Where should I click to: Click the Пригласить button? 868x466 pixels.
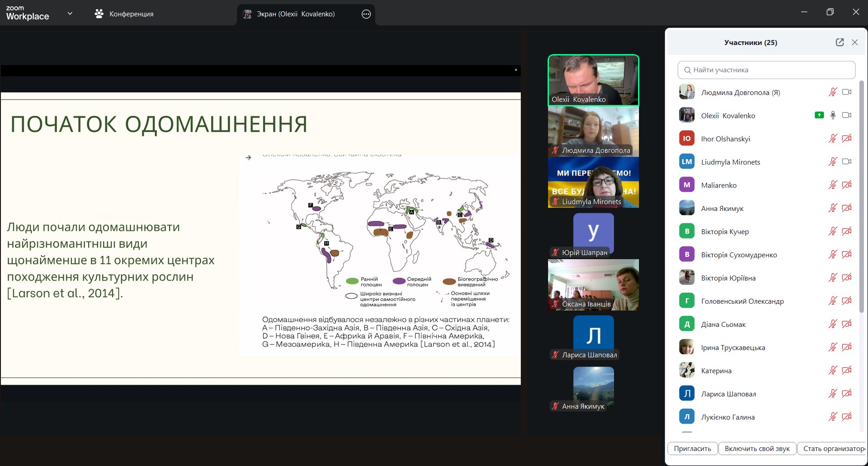coord(692,449)
